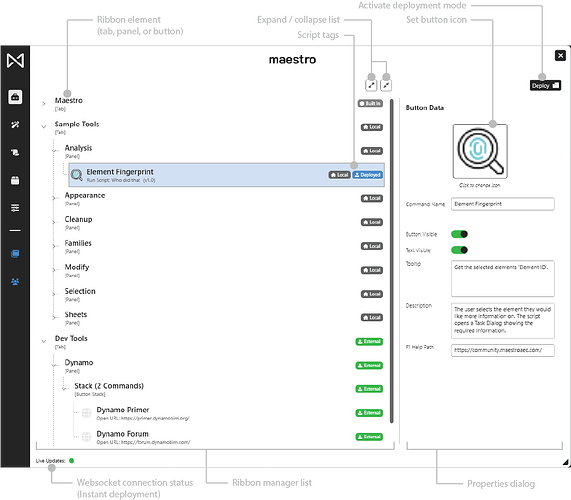
Task: Toggle the Button Visible switch
Action: (x=460, y=234)
